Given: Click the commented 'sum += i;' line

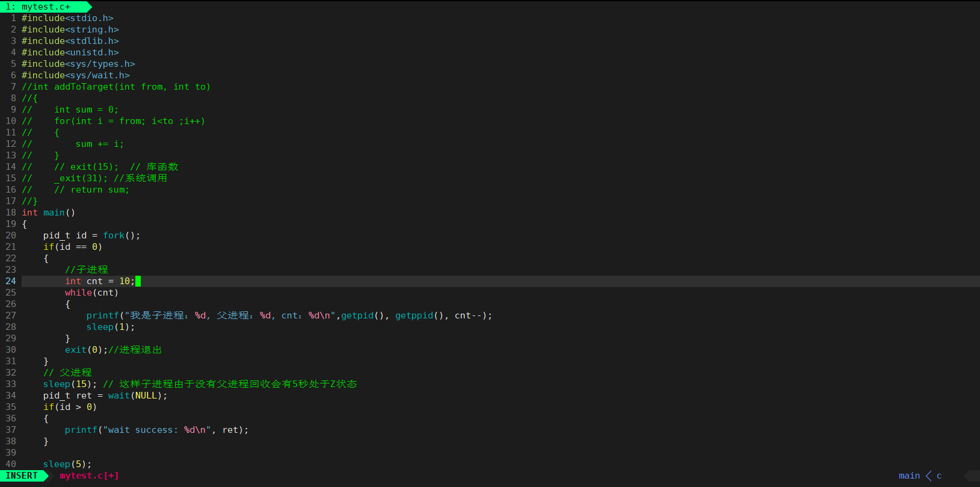Looking at the screenshot, I should (x=73, y=144).
